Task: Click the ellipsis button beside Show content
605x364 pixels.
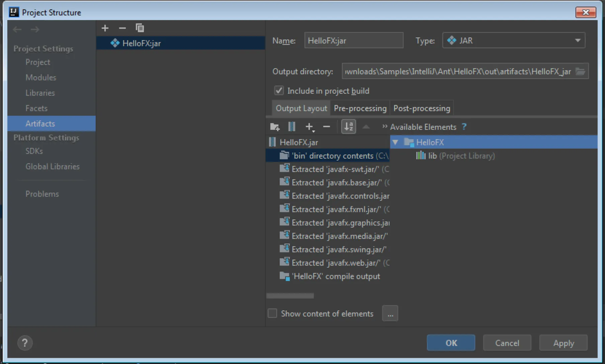Action: tap(390, 313)
